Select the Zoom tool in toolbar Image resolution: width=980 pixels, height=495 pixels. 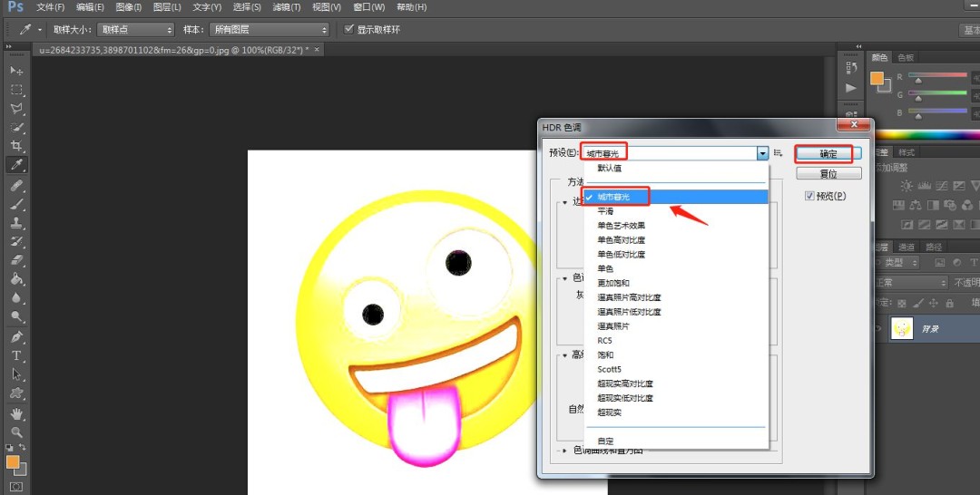(x=16, y=432)
